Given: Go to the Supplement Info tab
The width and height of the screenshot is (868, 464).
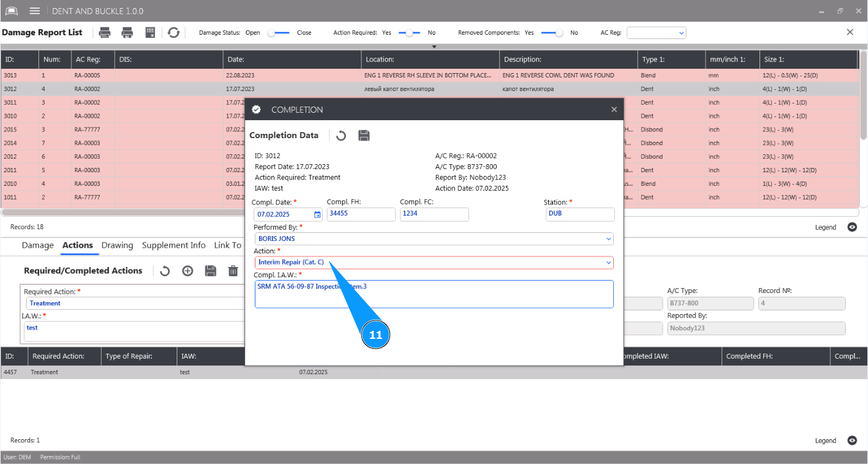Looking at the screenshot, I should tap(174, 245).
